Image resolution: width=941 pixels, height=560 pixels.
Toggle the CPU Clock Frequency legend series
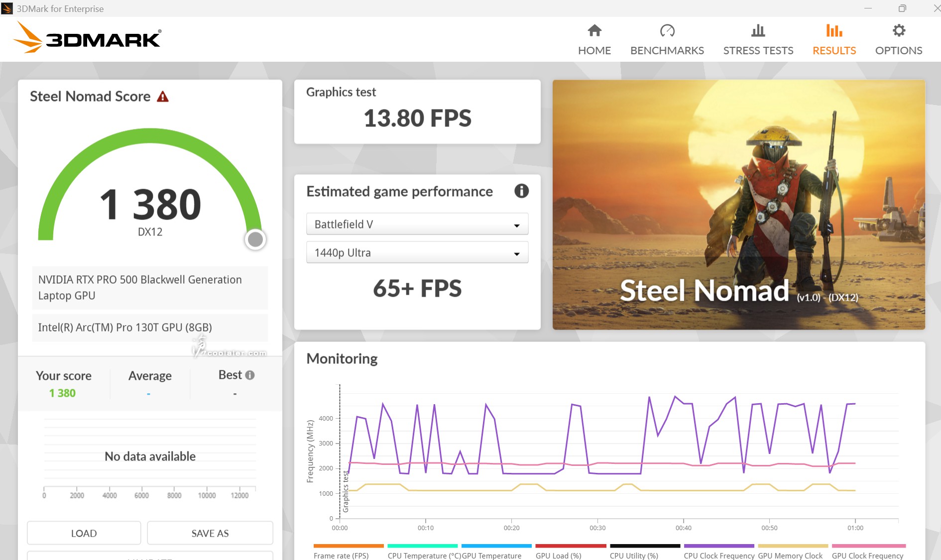click(x=718, y=555)
